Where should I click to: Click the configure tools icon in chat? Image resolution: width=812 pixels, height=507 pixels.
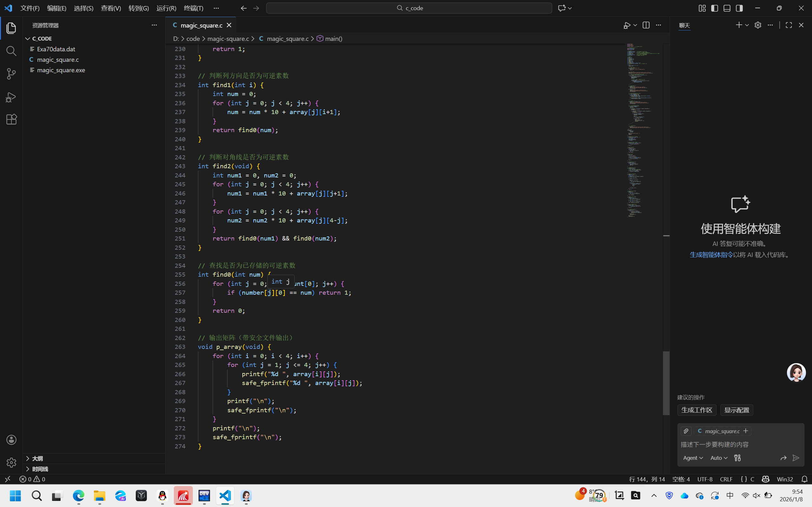tap(737, 458)
